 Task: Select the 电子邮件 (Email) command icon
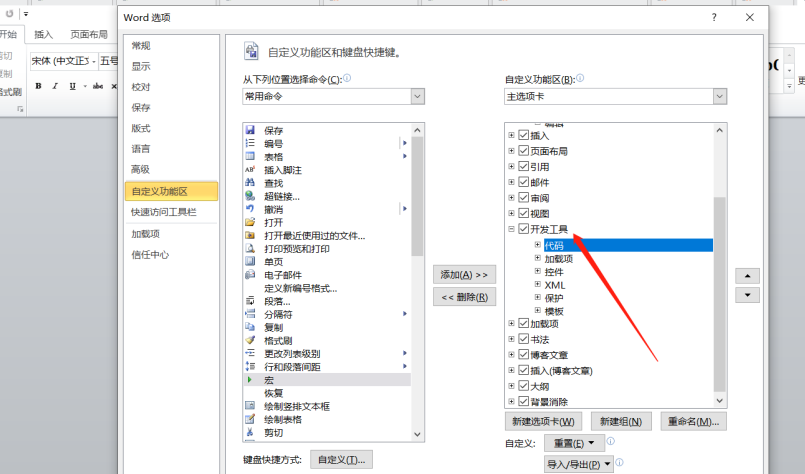[x=250, y=275]
